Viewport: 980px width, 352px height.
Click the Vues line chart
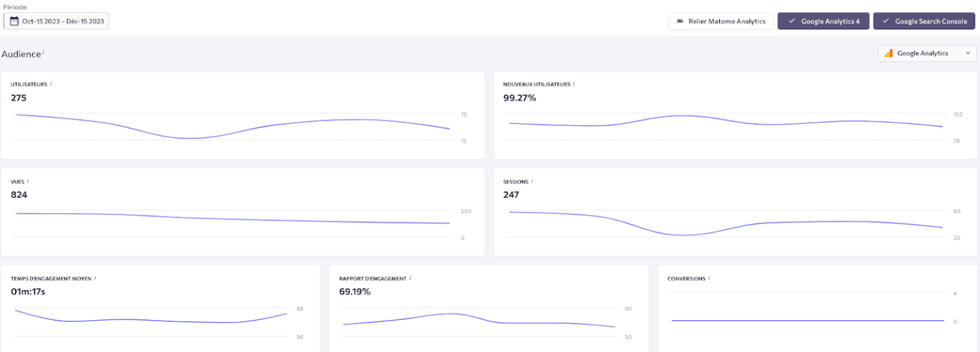click(233, 224)
